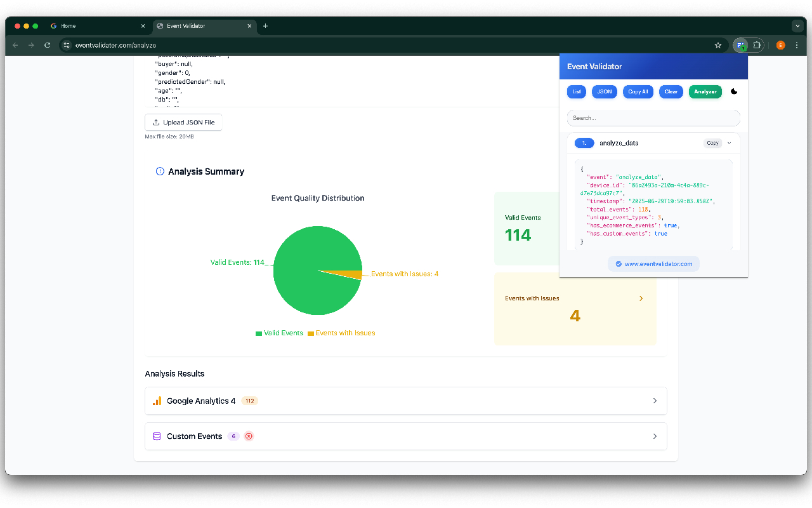
Task: Click the verified check icon beside www.eventvalidator.com
Action: point(619,264)
